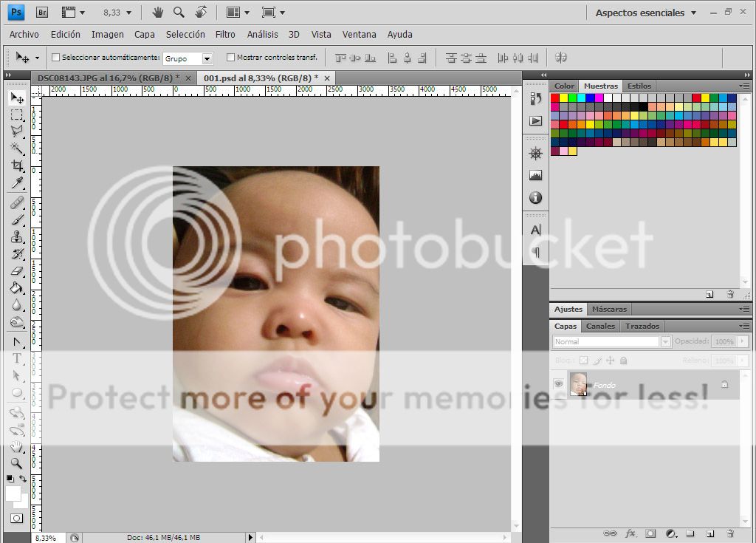756x543 pixels.
Task: Switch to the Estilos tab
Action: click(639, 86)
